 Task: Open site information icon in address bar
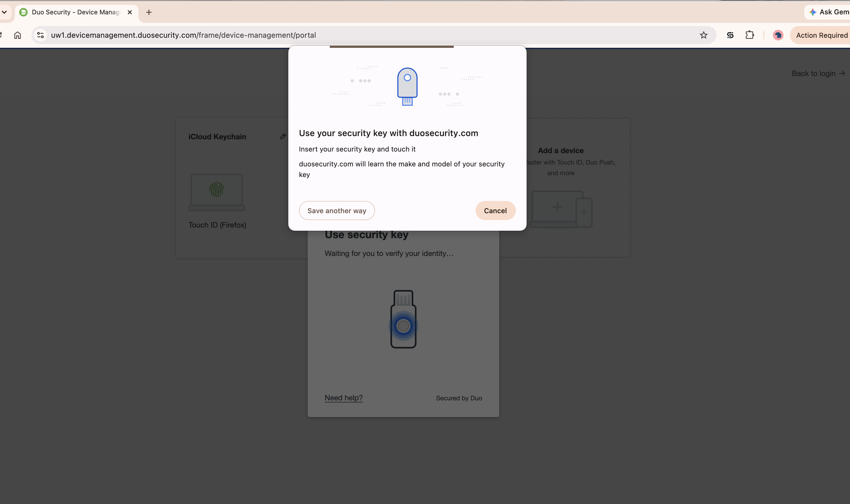pos(40,35)
